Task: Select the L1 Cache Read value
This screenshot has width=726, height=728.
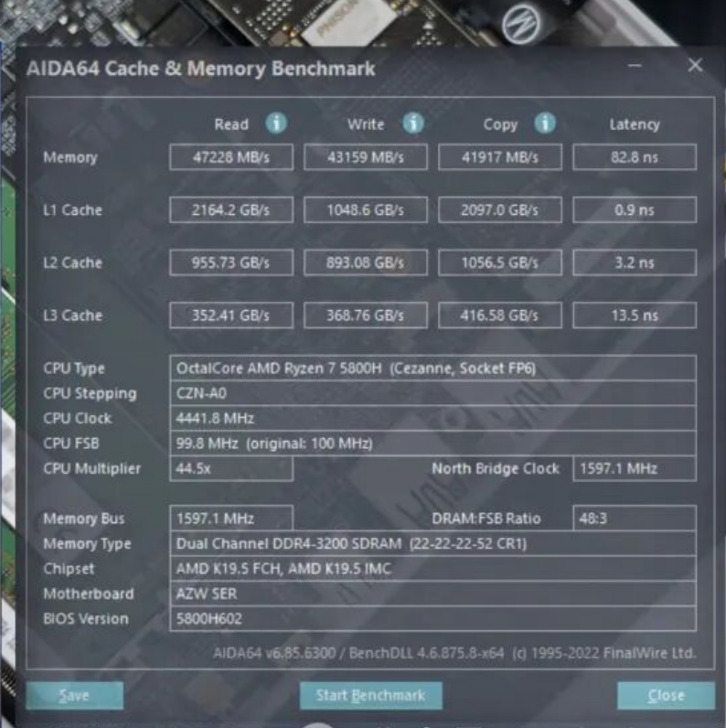Action: [231, 210]
